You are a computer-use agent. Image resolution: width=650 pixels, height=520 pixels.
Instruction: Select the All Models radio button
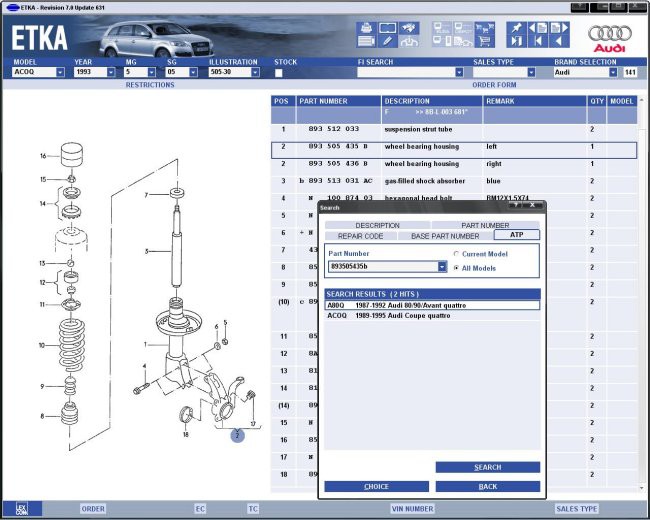(x=456, y=268)
